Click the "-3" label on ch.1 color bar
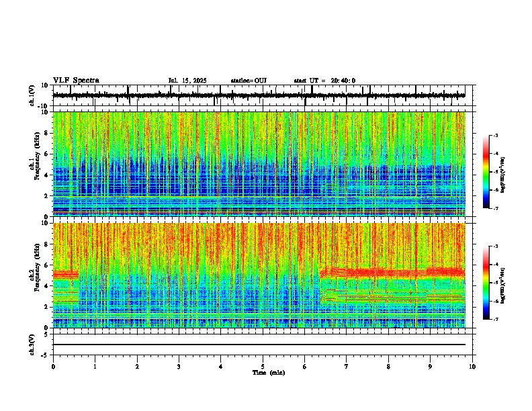This screenshot has width=532, height=411. [495, 136]
